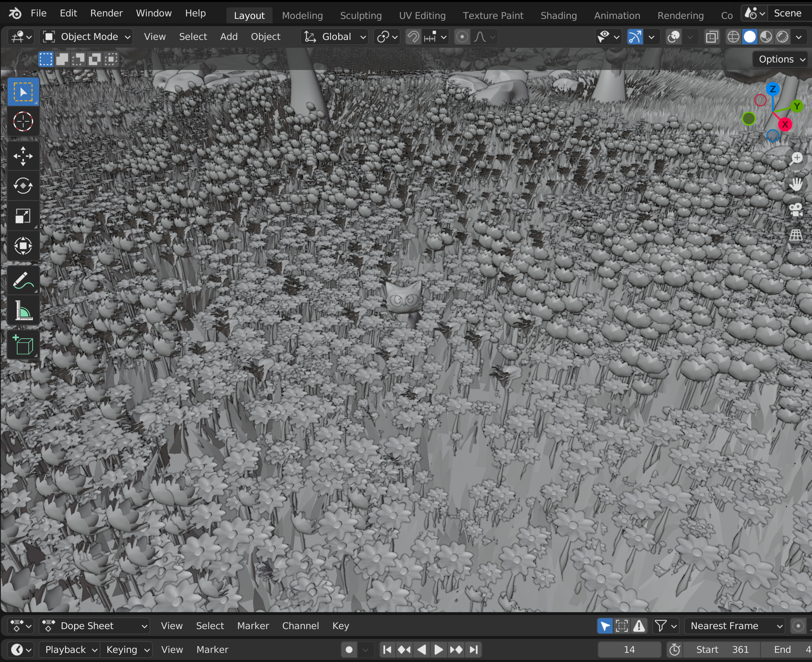Switch to the UV Editing workspace tab
Image resolution: width=812 pixels, height=662 pixels.
(422, 15)
